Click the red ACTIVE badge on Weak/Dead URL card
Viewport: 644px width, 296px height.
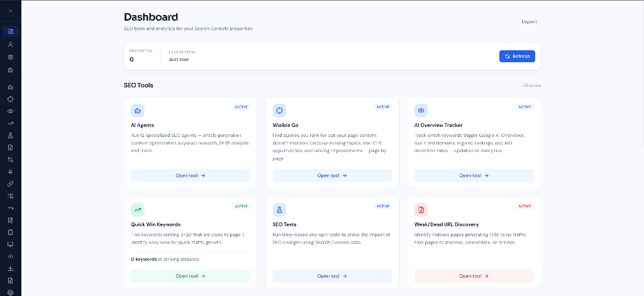tap(525, 206)
